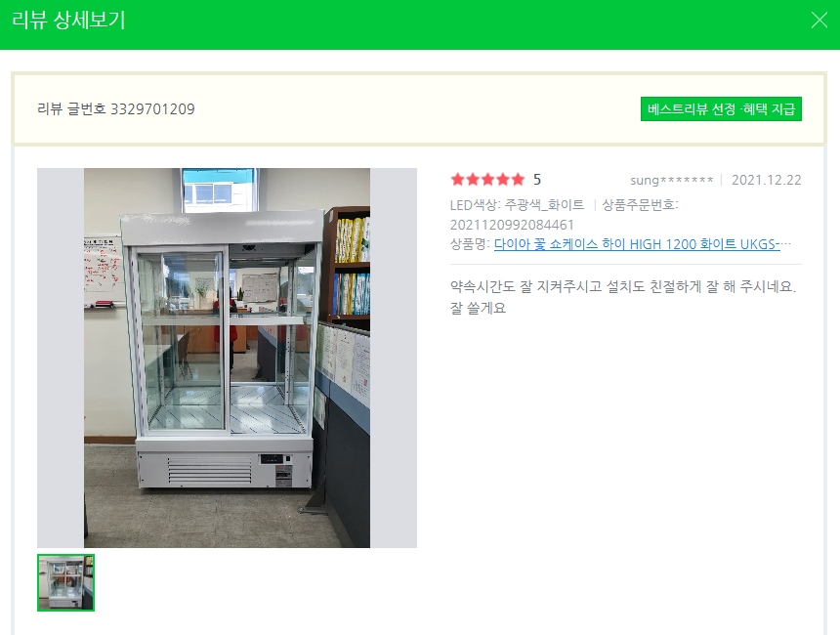Click the review number 3329701209
Viewport: 840px width, 635px height.
click(152, 108)
